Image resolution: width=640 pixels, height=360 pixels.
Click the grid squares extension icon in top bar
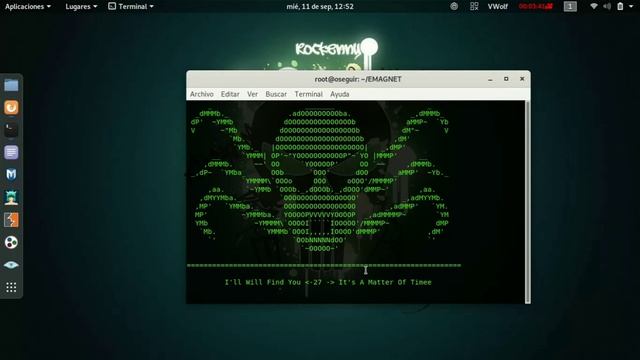coord(474,6)
